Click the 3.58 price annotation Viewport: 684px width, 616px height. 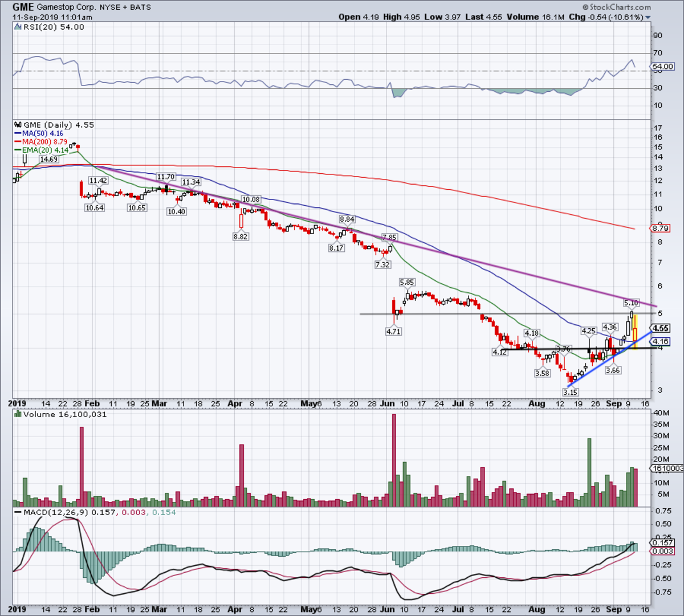(x=542, y=373)
